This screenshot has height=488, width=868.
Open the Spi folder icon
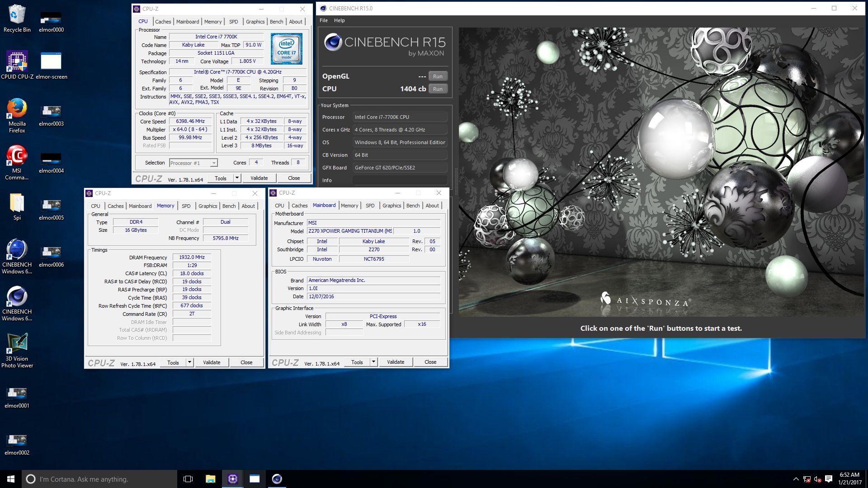17,206
